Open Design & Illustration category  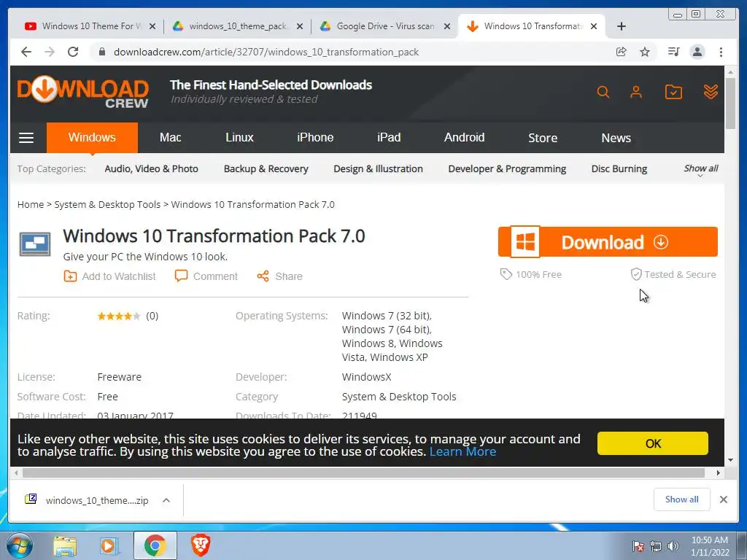click(x=379, y=168)
